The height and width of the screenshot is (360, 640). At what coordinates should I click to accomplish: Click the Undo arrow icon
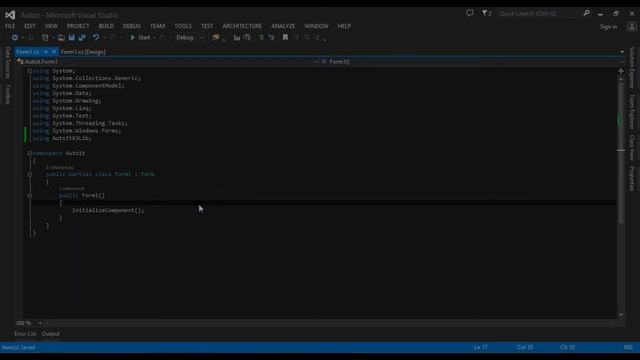pyautogui.click(x=96, y=38)
